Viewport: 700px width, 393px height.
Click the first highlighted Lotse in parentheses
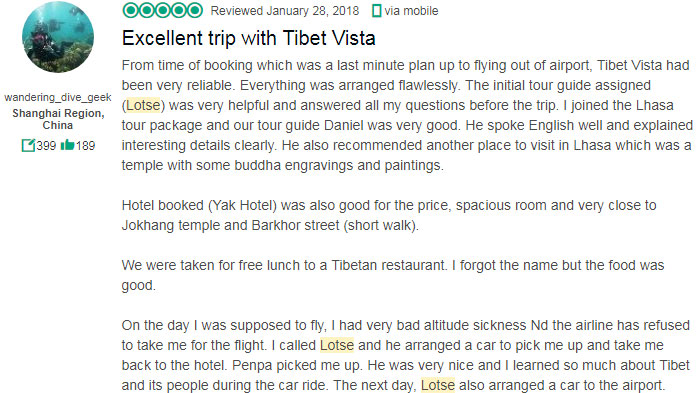(143, 105)
